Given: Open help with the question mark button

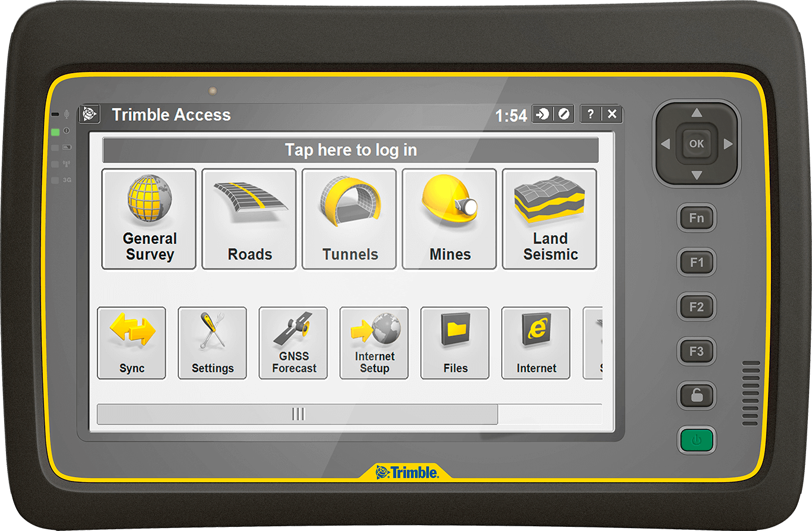Looking at the screenshot, I should [x=590, y=114].
